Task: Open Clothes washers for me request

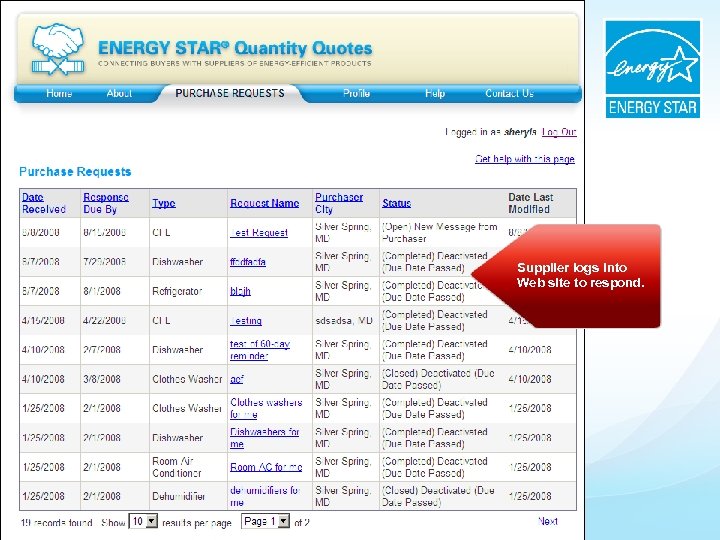Action: 266,408
